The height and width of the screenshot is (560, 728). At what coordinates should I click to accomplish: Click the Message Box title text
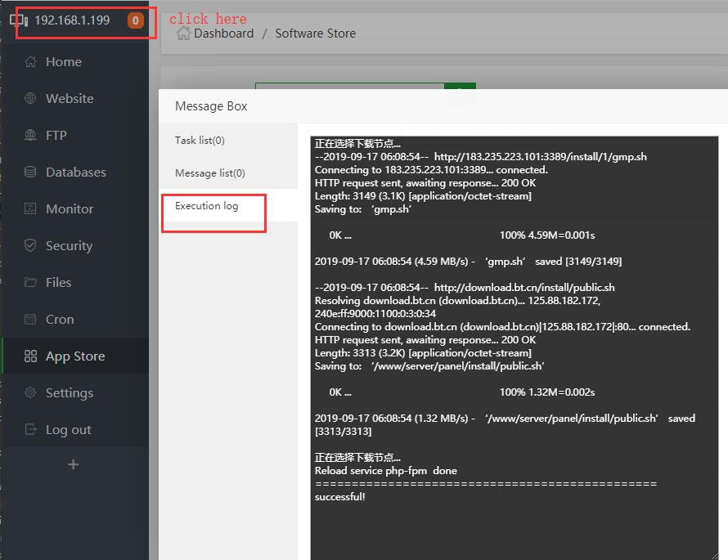point(211,106)
